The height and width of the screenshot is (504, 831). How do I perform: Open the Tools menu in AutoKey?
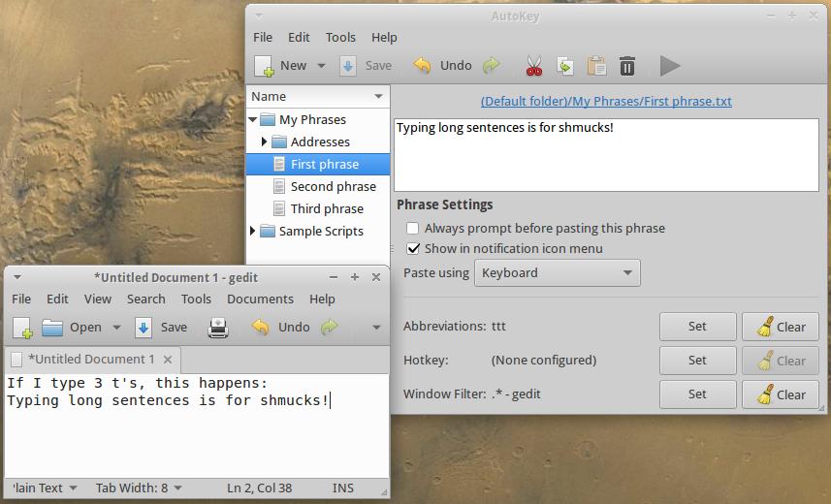pyautogui.click(x=340, y=37)
